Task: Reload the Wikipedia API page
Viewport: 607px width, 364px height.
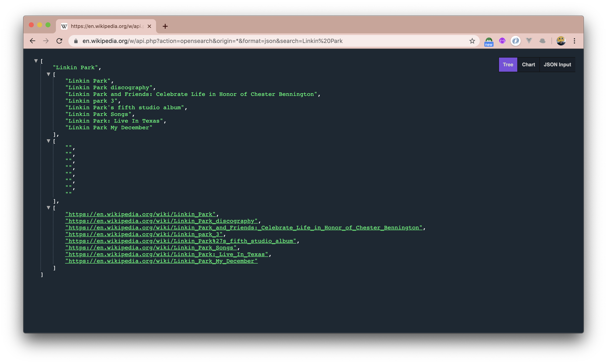Action: 59,41
